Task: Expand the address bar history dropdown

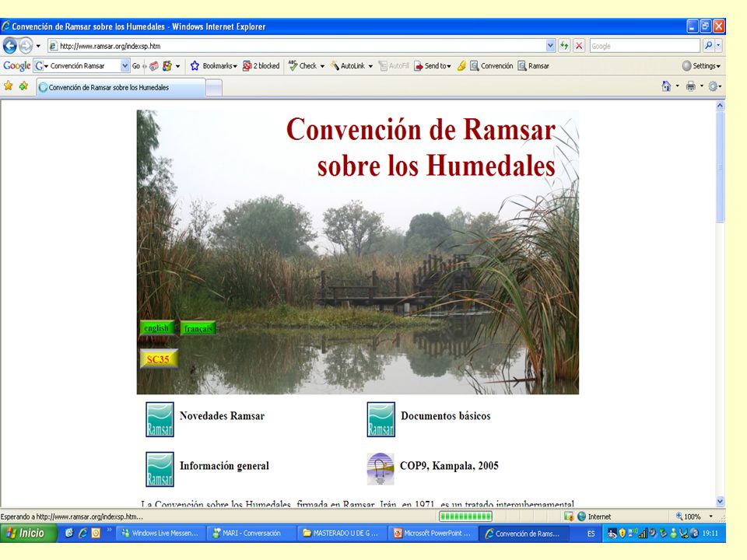Action: coord(551,46)
